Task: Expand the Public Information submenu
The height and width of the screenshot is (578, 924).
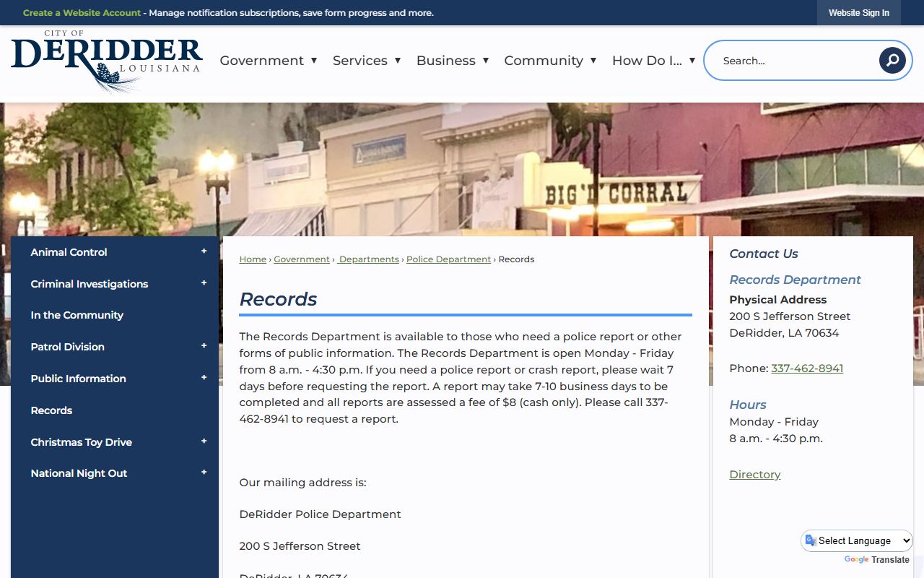Action: pyautogui.click(x=204, y=378)
